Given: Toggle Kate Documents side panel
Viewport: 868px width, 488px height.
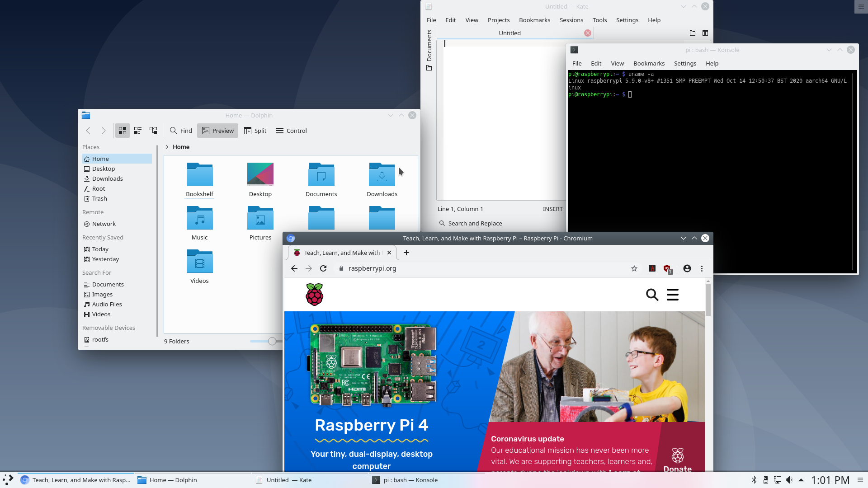Looking at the screenshot, I should (x=429, y=50).
